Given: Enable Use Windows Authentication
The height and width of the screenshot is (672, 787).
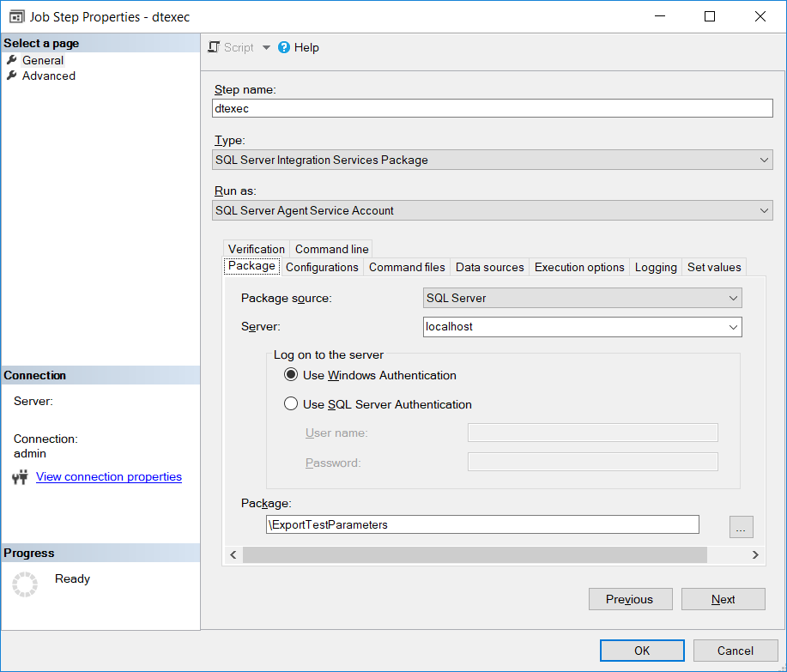Looking at the screenshot, I should pos(291,374).
